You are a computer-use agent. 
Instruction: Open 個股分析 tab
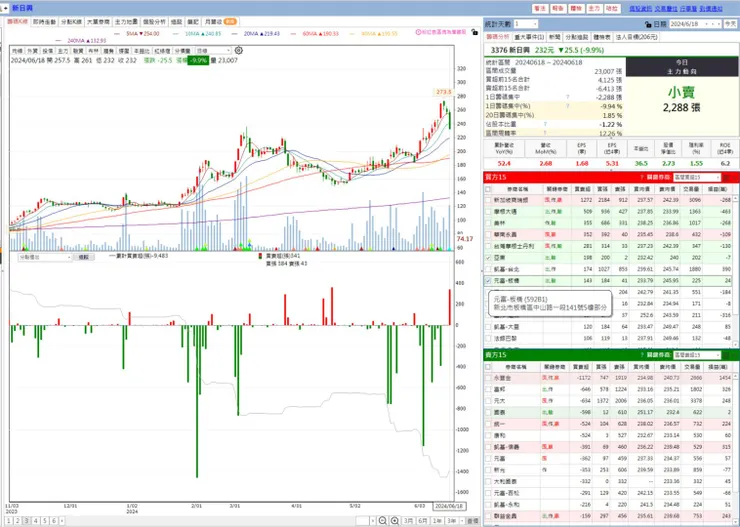[x=154, y=22]
